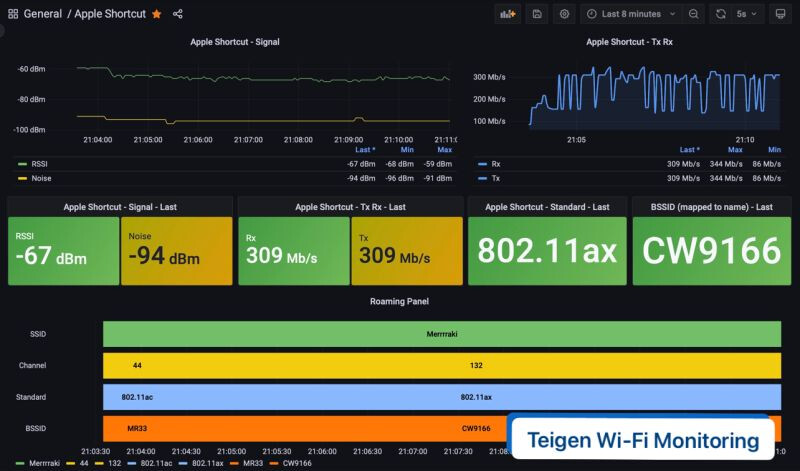Viewport: 800px width, 471px height.
Task: Open the 'Apple Shortcut - Signal - Last' panel menu
Action: pos(120,207)
